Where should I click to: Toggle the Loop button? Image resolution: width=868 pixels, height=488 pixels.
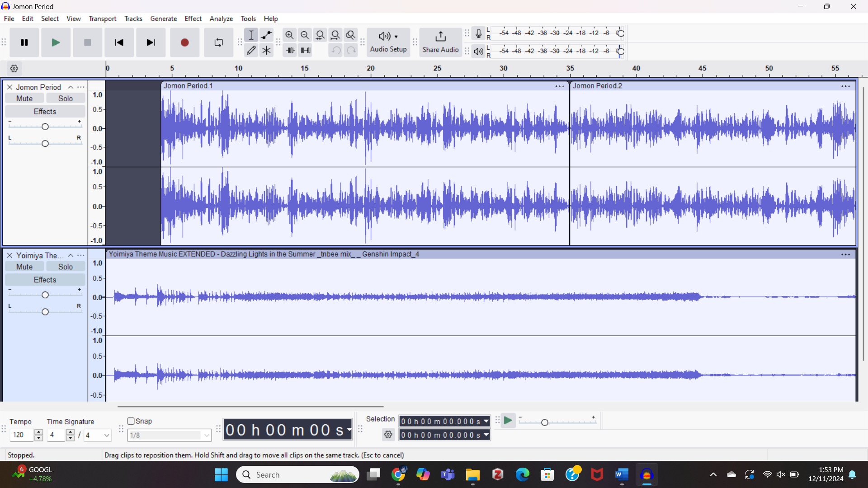[x=218, y=42]
